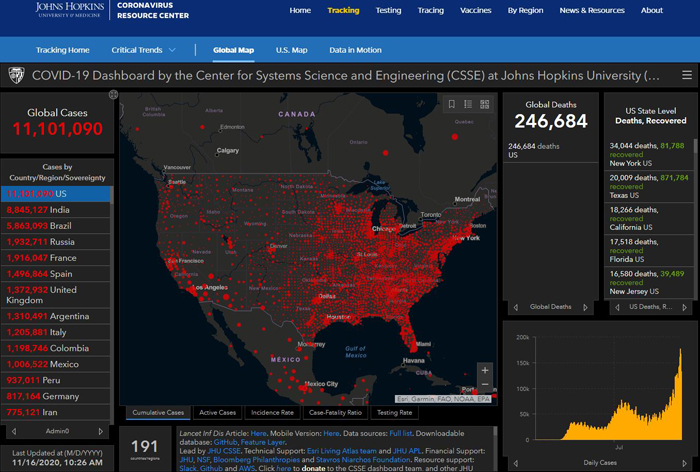Open the dashboard hamburger menu
This screenshot has height=472, width=700.
click(687, 75)
